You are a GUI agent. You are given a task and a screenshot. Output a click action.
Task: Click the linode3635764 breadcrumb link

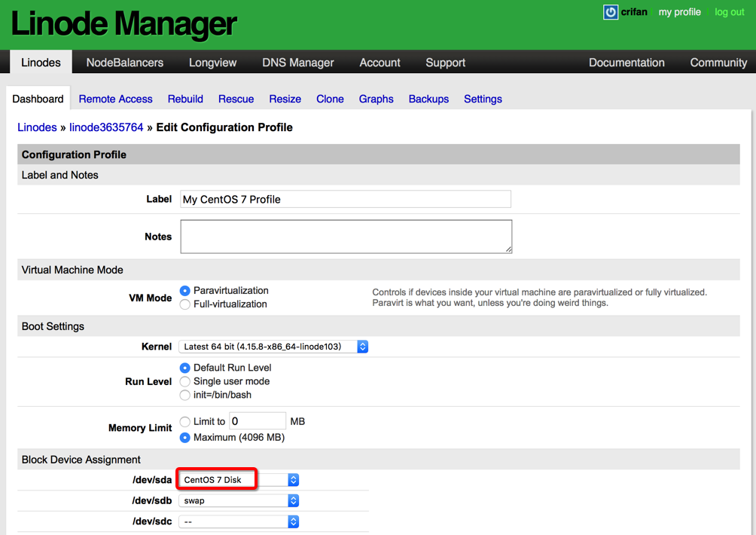pyautogui.click(x=106, y=127)
